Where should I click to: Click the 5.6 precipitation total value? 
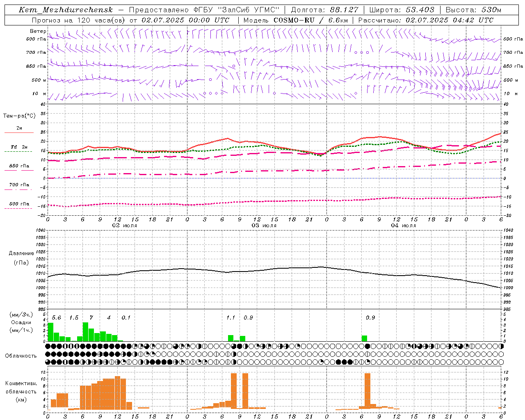coord(57,318)
